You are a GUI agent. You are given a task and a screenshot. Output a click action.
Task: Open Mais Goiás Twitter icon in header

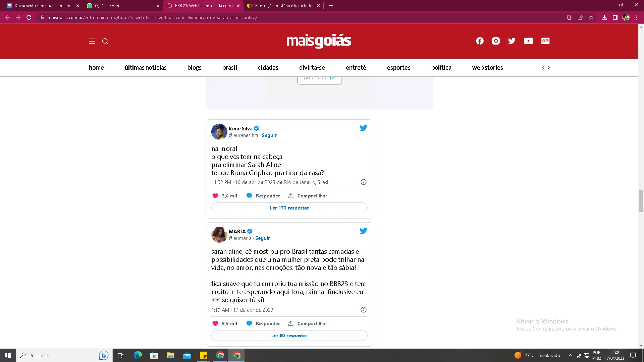(x=512, y=41)
